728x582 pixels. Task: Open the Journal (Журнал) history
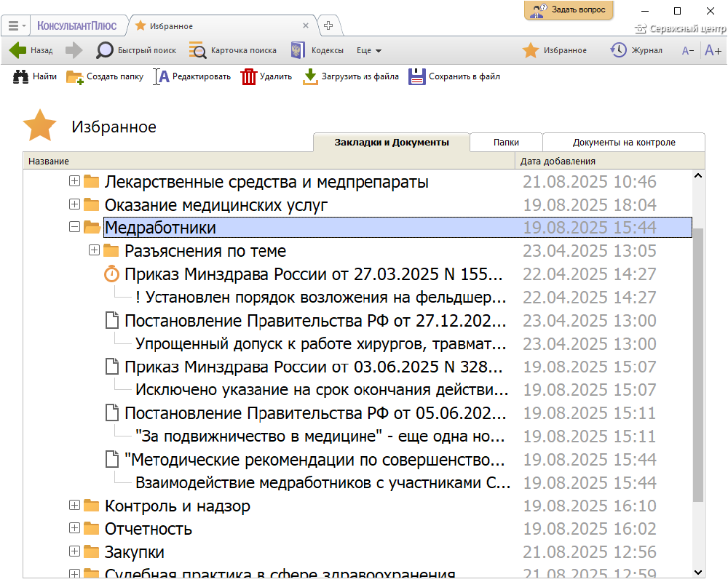click(618, 50)
